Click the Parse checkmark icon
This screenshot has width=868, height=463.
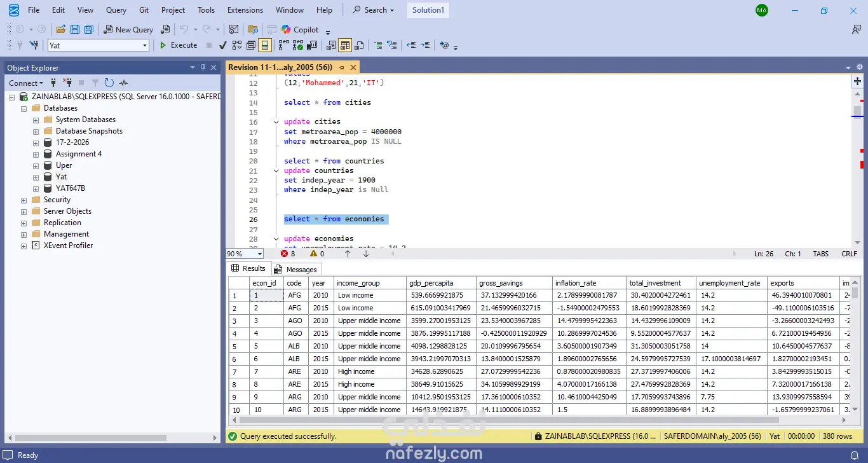(222, 45)
